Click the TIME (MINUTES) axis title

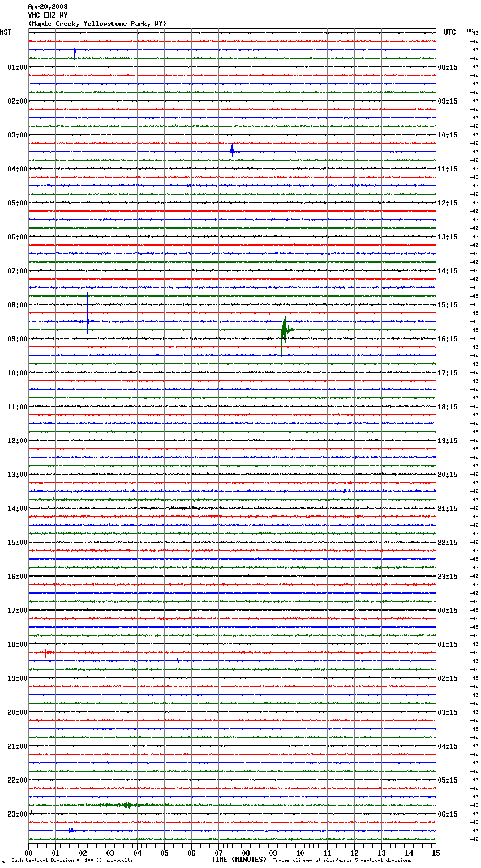point(239,860)
